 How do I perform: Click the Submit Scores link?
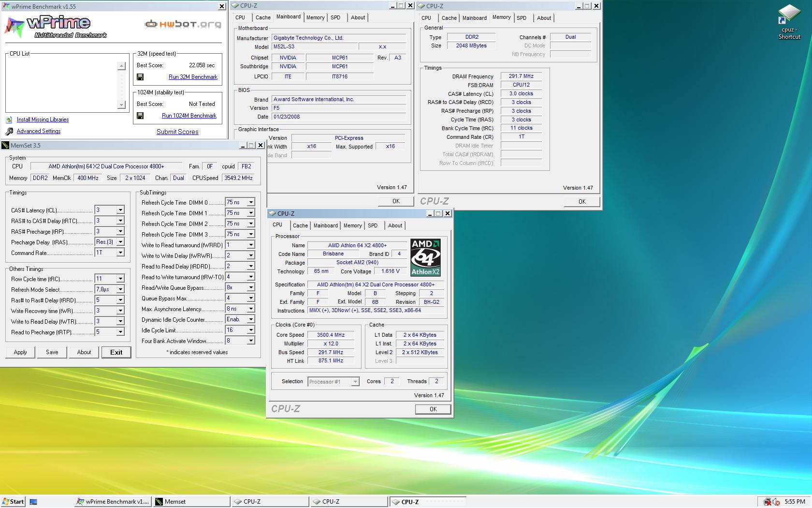pos(177,132)
